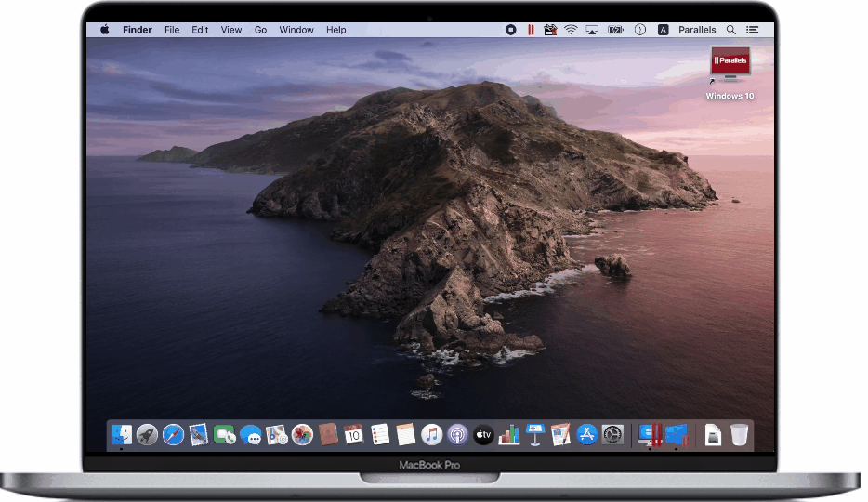The image size is (868, 502).
Task: Open Notification Center list icon
Action: [753, 30]
